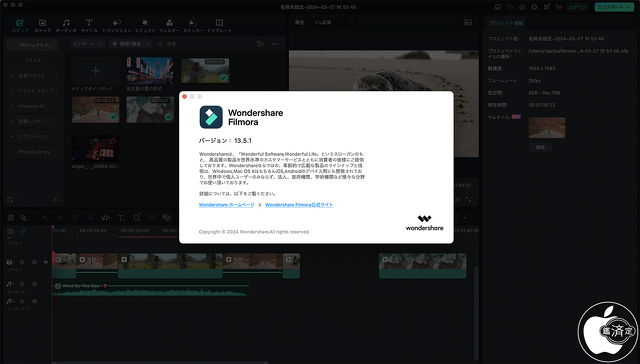Screen dimensions: 640x364
Task: Click the cloud upload icon
Action: tap(522, 7)
